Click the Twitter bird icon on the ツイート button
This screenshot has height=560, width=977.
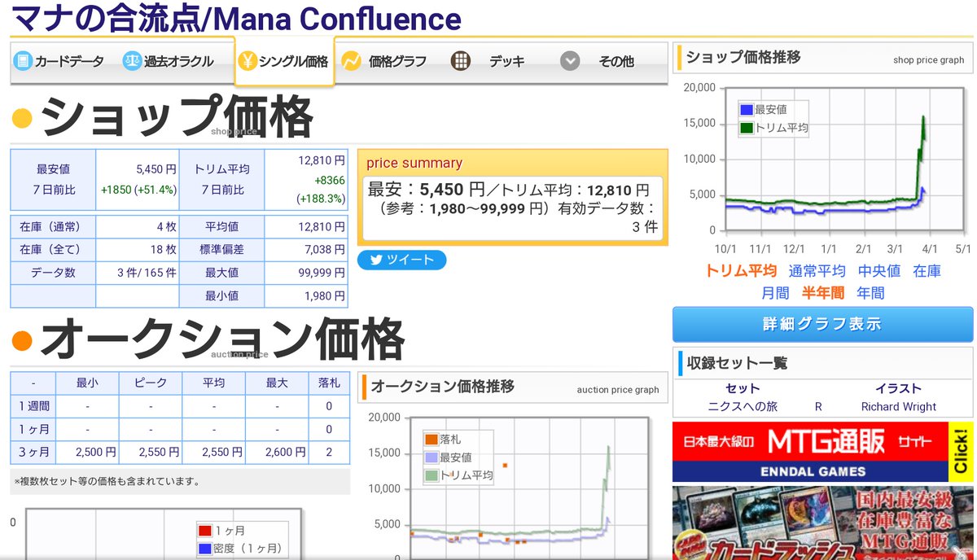376,260
